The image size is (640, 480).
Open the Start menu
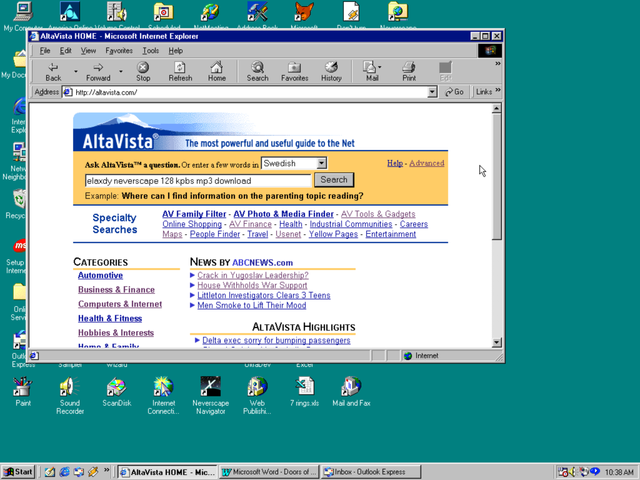pyautogui.click(x=18, y=472)
